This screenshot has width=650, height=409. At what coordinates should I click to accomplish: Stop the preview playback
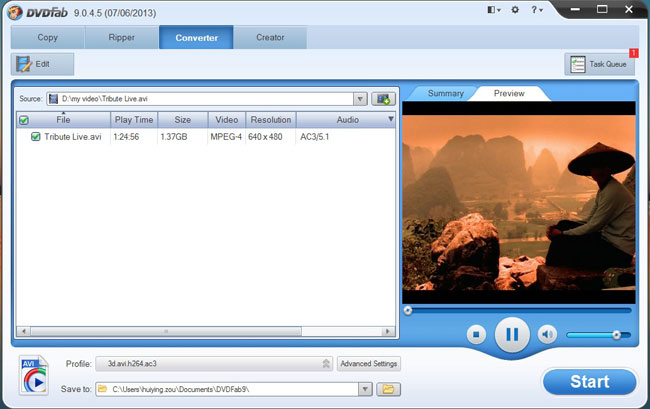click(476, 334)
